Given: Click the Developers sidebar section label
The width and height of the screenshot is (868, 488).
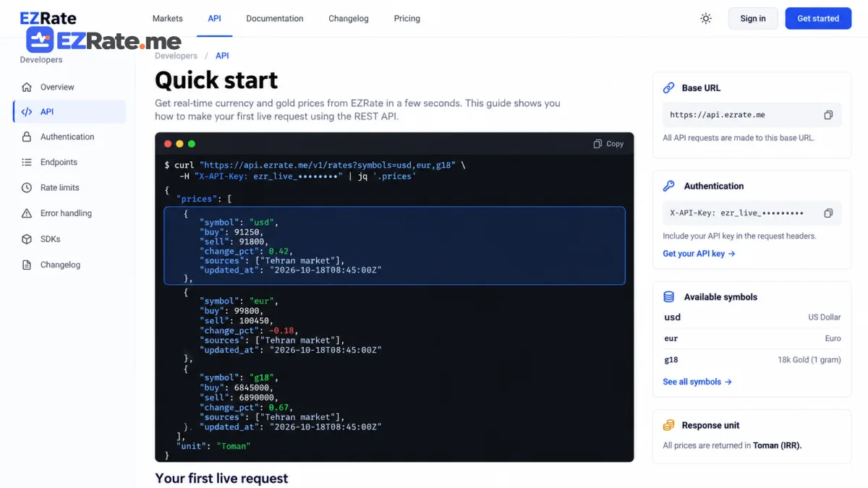Looking at the screenshot, I should tap(41, 60).
